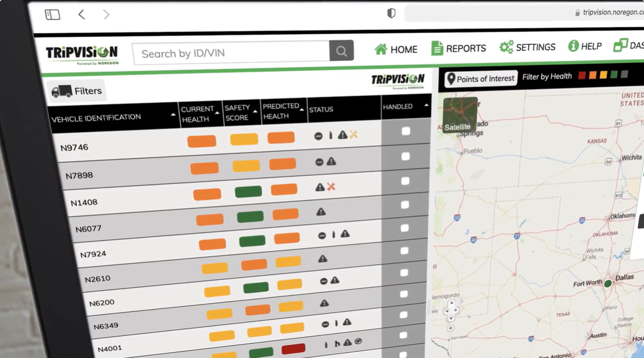Click the minus circle icon for N9746
Viewport: 644px width, 358px height.
(318, 136)
